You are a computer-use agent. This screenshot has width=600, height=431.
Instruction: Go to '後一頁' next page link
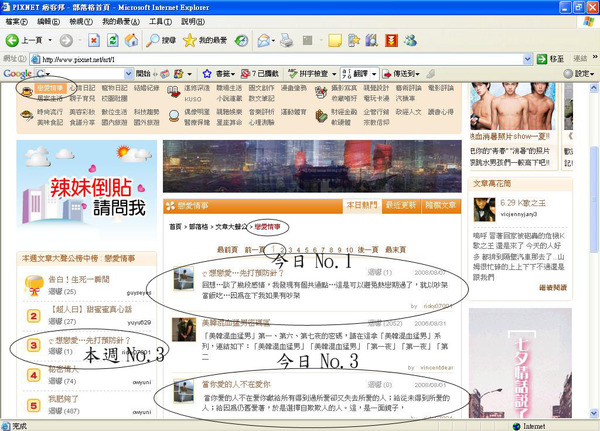click(x=368, y=250)
